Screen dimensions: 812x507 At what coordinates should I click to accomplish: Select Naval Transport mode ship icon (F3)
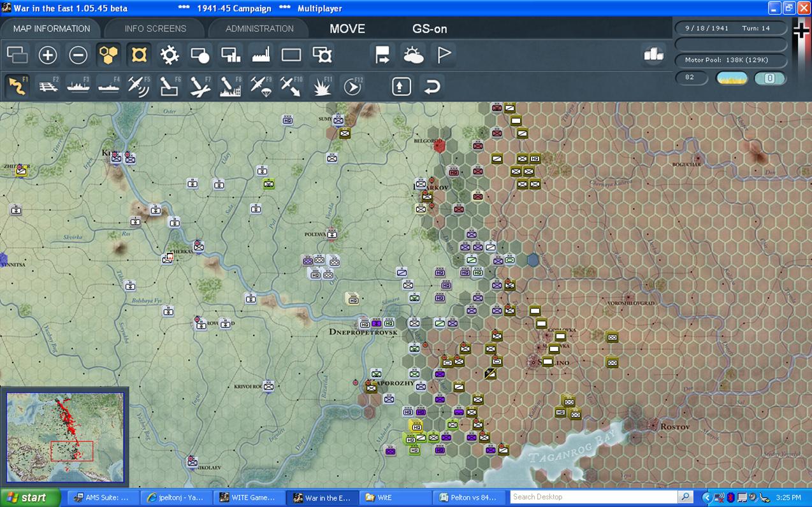(x=78, y=86)
